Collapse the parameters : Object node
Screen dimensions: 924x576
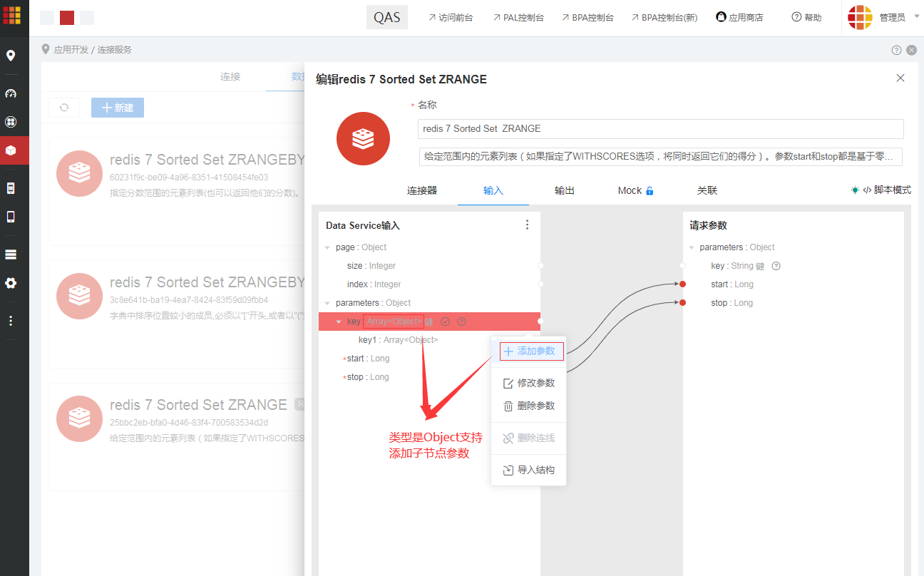pyautogui.click(x=328, y=302)
